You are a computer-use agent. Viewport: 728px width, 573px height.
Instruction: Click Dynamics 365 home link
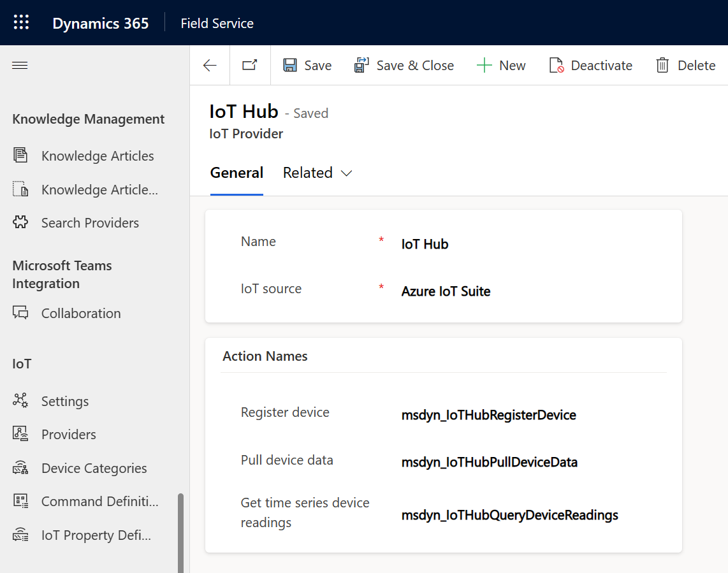[101, 23]
